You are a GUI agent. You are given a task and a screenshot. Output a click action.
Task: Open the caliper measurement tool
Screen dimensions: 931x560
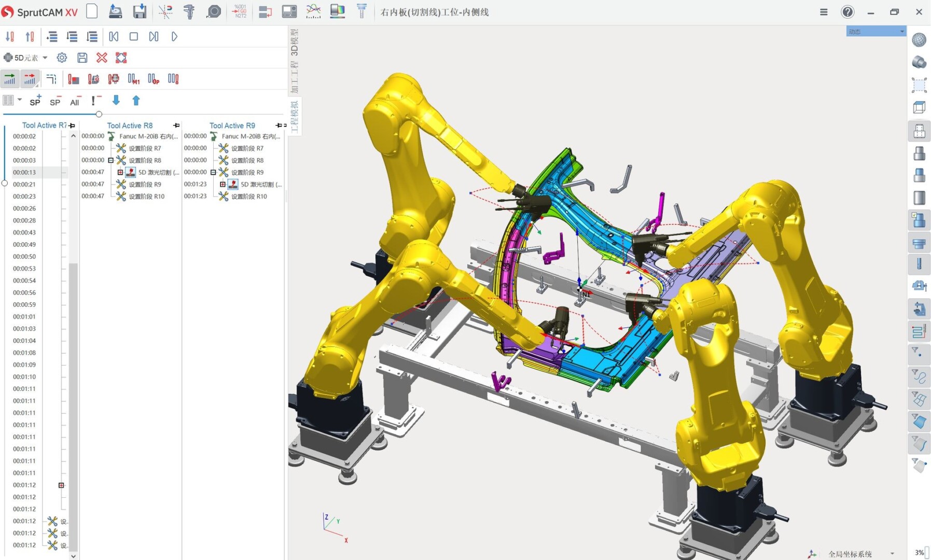189,11
